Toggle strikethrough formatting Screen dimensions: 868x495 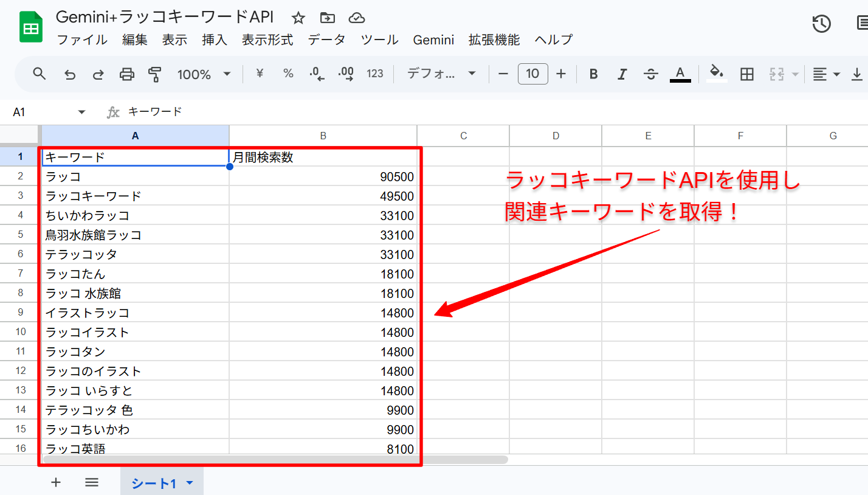coord(651,74)
